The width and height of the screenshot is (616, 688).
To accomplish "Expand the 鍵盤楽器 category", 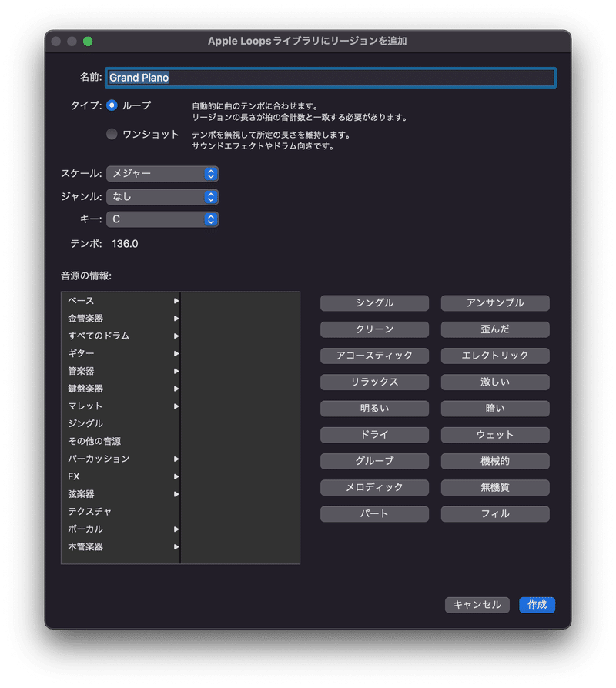I will 121,389.
